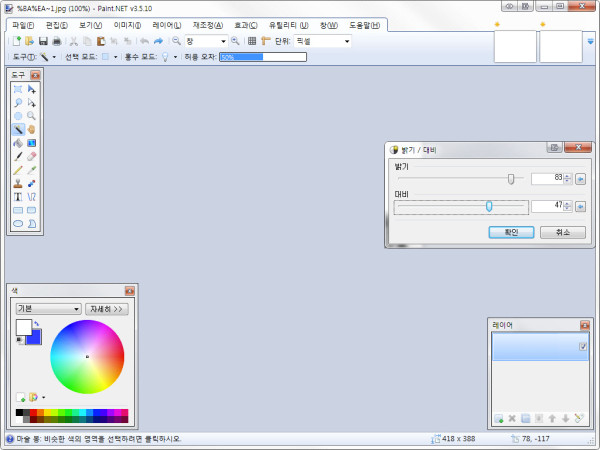Open the 레이어 (Layers) menu
Viewport: 600px width, 450px height.
pyautogui.click(x=166, y=24)
